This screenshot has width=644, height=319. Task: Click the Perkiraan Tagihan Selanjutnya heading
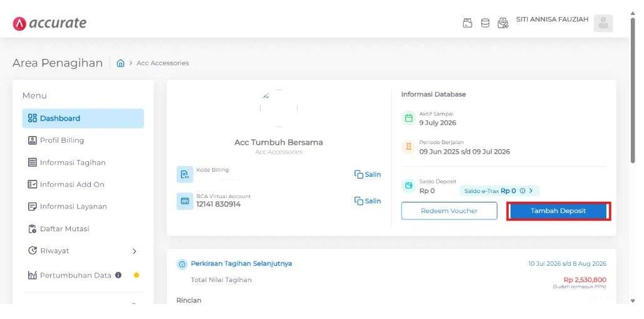242,263
